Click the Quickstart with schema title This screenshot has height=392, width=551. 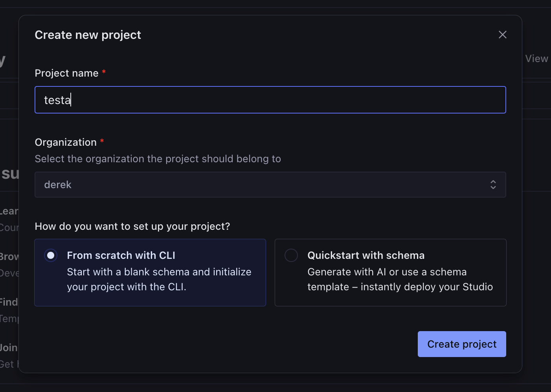tap(366, 255)
